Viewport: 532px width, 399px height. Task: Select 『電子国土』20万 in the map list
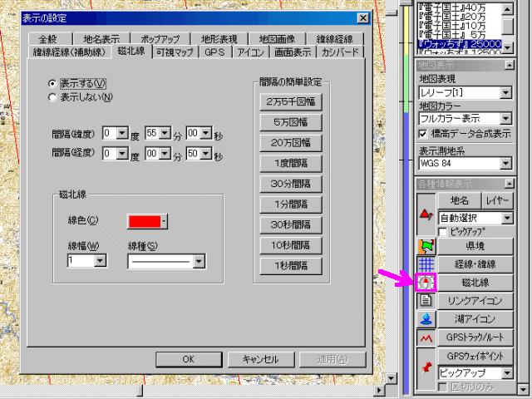point(460,17)
